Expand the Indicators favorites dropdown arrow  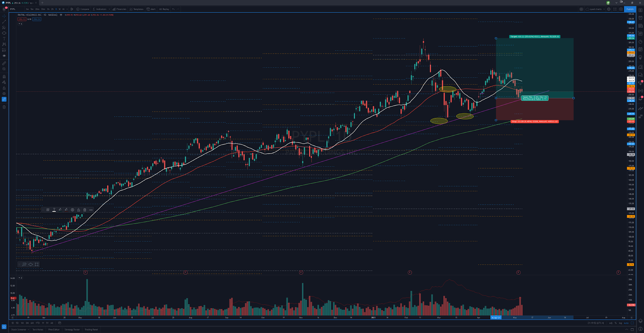tap(109, 9)
